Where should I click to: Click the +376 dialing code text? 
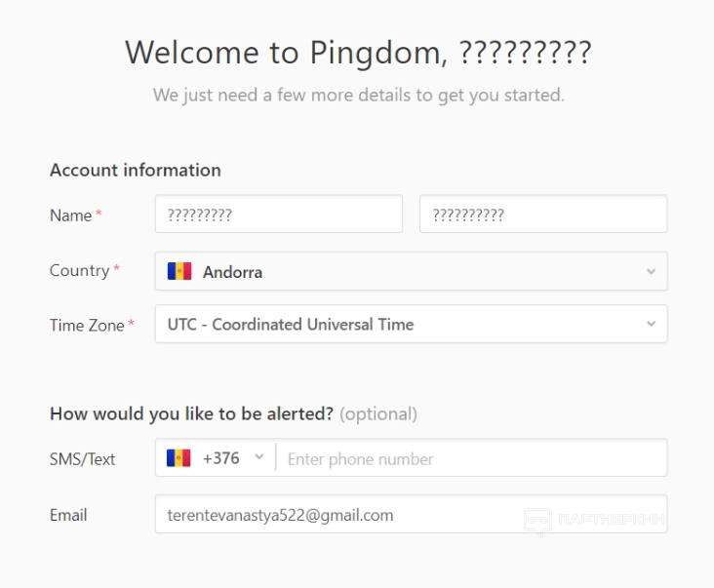point(220,458)
